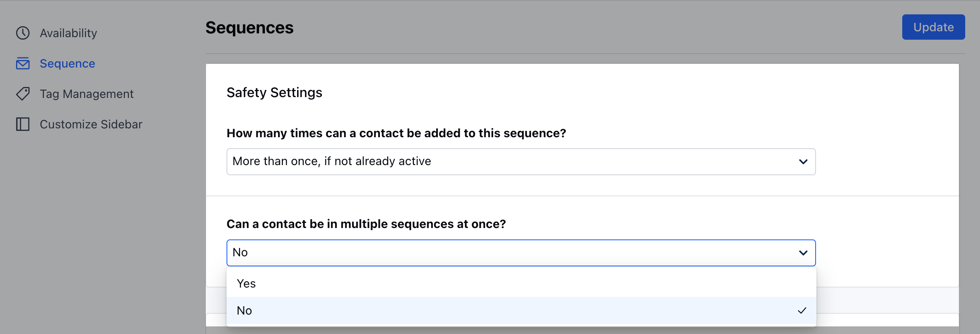Click the Availability clock icon
The width and height of the screenshot is (980, 334).
pyautogui.click(x=23, y=33)
